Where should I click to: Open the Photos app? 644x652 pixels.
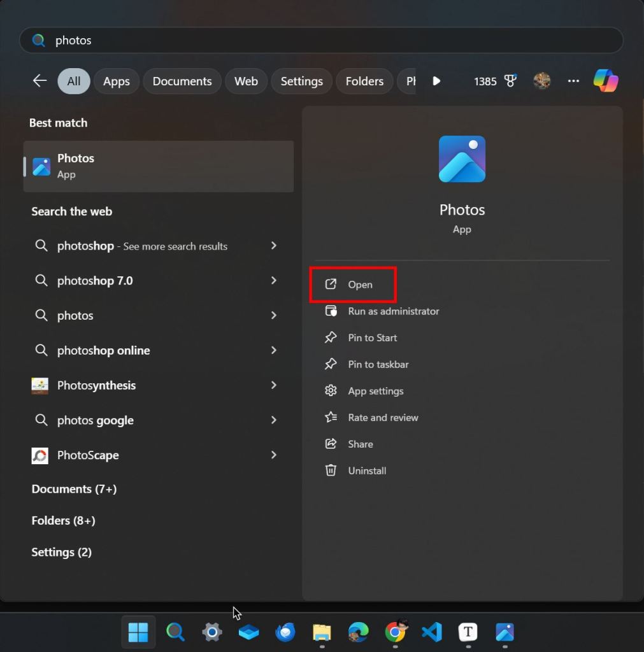pos(353,285)
